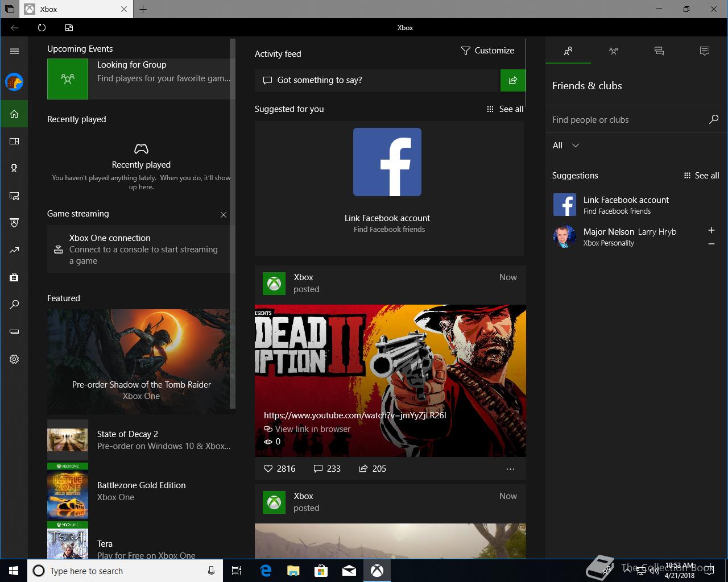
Task: Open Connection console icon in sidebar
Action: 14,331
